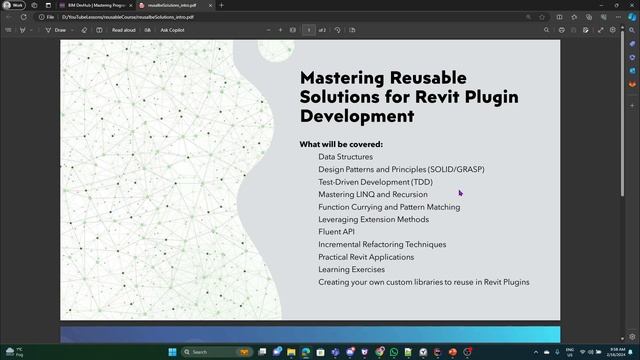This screenshot has height=360, width=640.
Task: Click the 'Data Structures' text line
Action: tap(345, 157)
